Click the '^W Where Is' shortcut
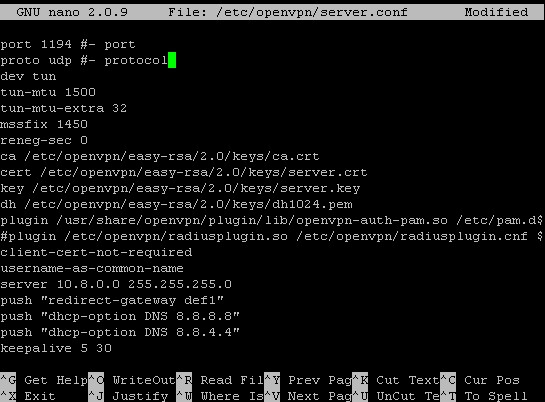 (x=220, y=396)
